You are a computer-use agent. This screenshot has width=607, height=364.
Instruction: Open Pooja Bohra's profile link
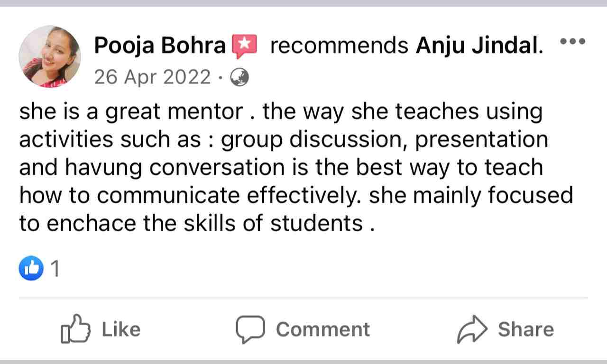160,45
